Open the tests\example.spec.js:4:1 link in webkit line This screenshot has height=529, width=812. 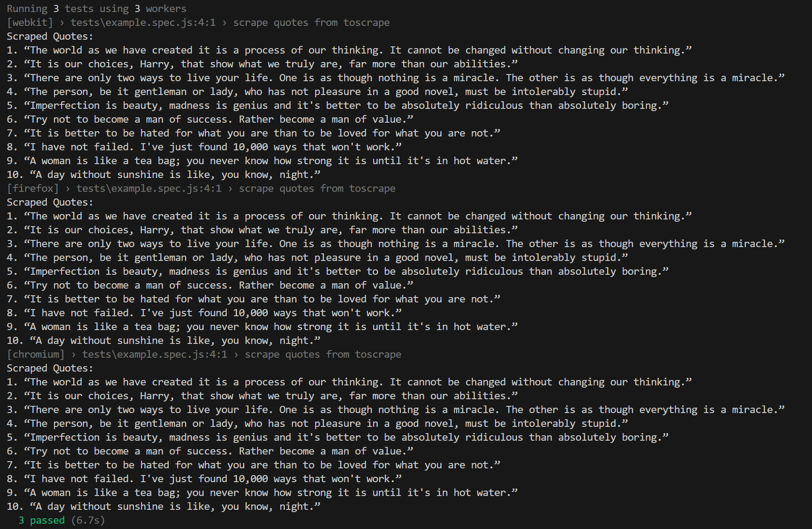[143, 23]
